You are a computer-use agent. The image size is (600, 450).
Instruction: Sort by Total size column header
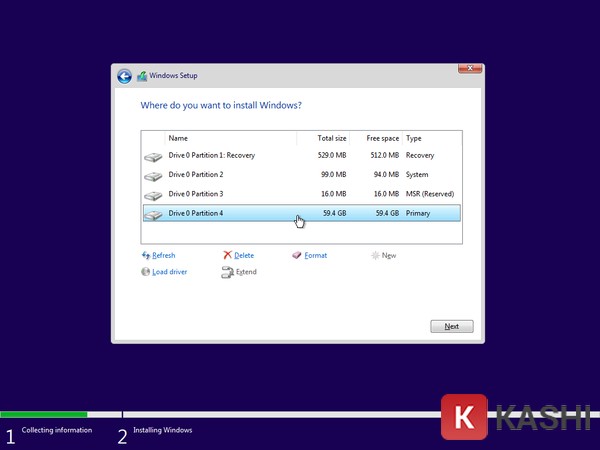pos(330,138)
